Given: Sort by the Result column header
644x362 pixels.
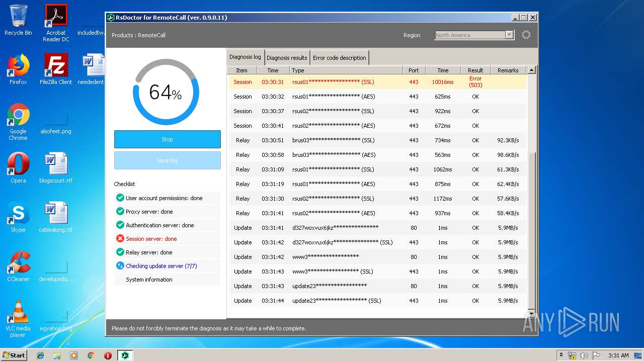Looking at the screenshot, I should 475,70.
